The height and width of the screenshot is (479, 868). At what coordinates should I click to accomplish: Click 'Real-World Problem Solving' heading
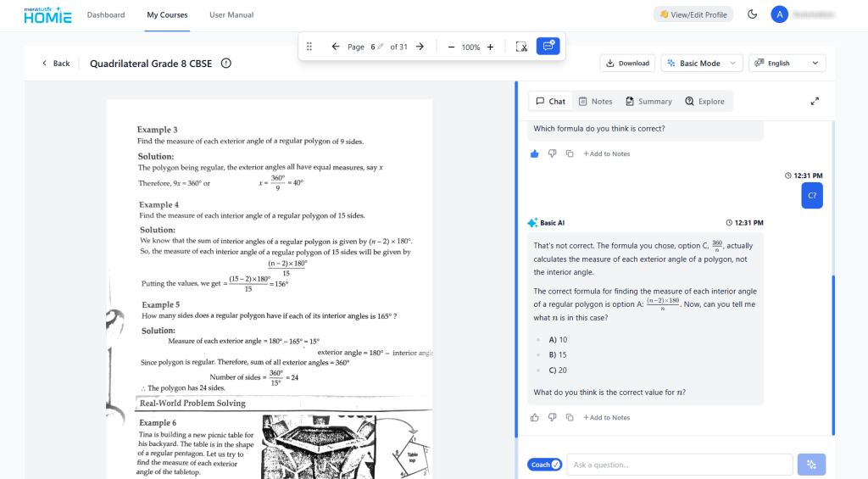192,404
